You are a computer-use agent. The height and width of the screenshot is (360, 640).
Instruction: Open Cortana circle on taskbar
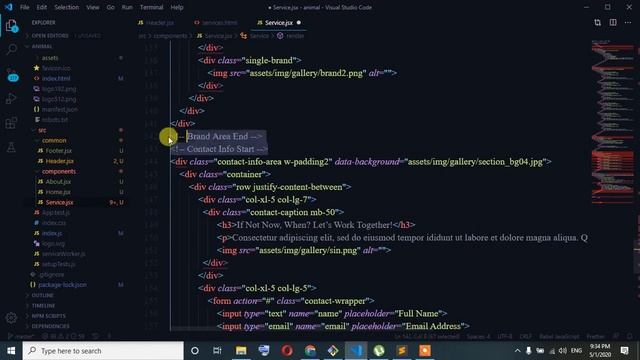[x=195, y=351]
